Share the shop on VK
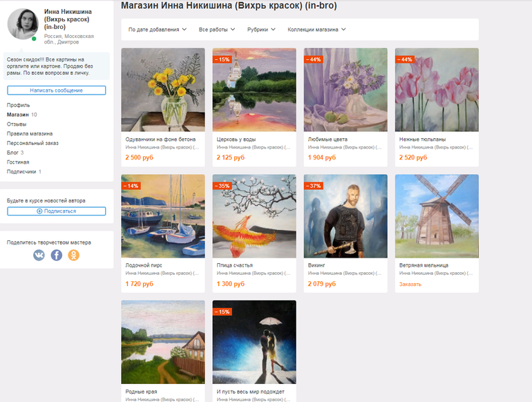The height and width of the screenshot is (402, 532). tap(39, 255)
